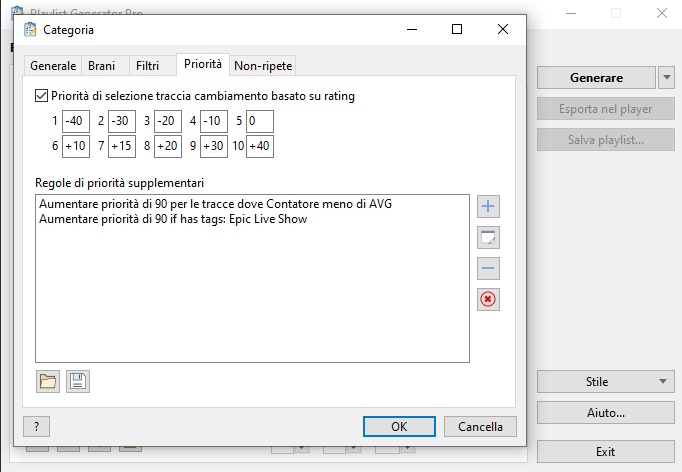
Task: Add a new priority rule with plus icon
Action: pos(489,207)
